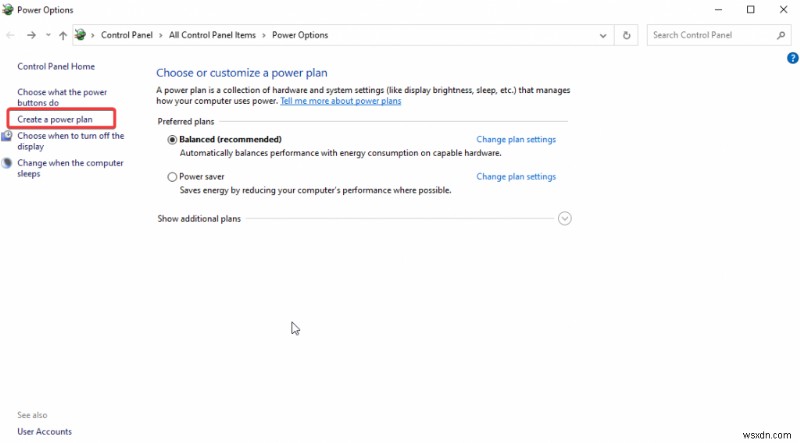Click the Up directory arrow
The height and width of the screenshot is (443, 800).
tap(63, 35)
